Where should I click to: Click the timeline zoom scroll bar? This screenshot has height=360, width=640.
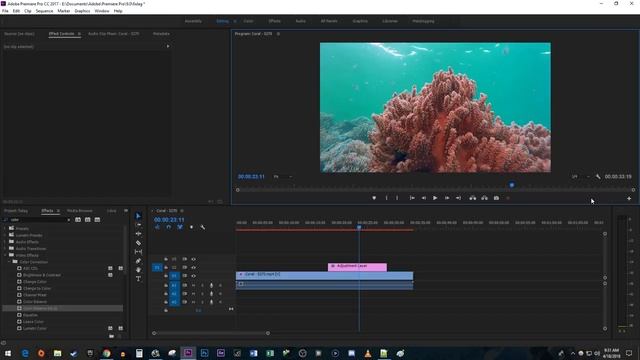click(x=211, y=333)
